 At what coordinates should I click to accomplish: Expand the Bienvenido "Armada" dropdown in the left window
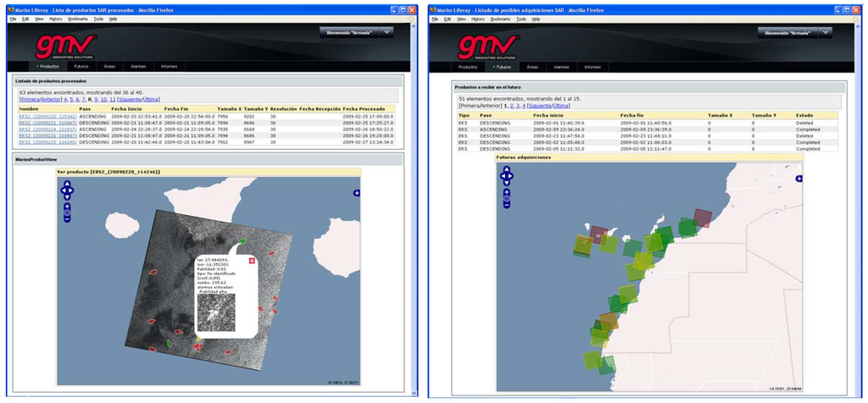(x=387, y=33)
